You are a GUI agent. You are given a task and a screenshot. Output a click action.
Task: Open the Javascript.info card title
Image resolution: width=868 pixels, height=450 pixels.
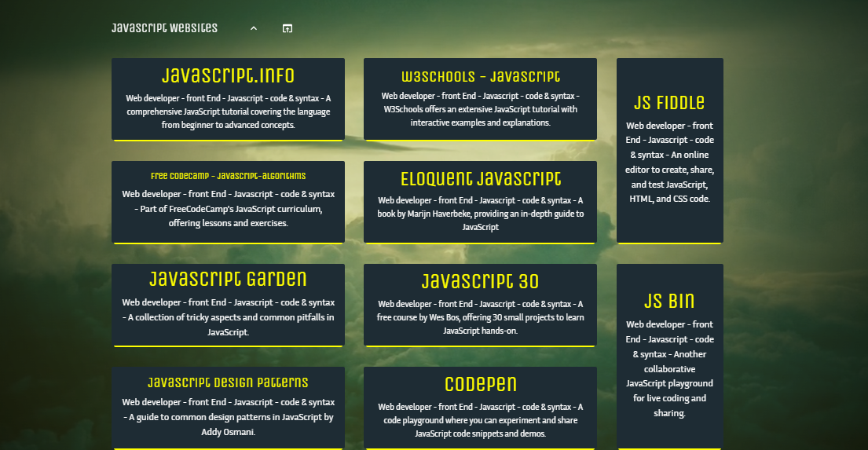[x=228, y=75]
